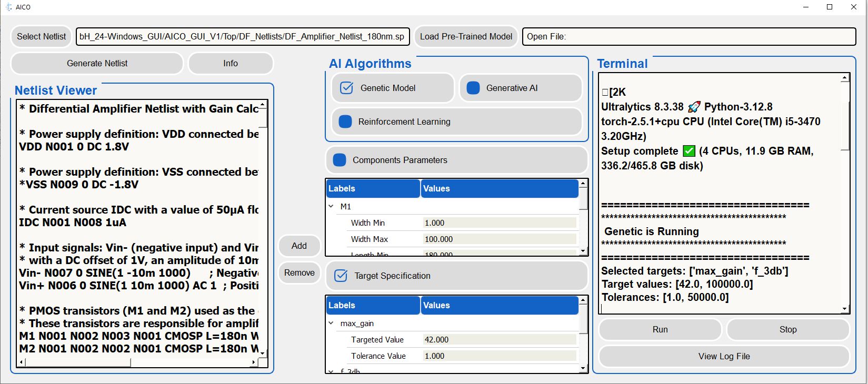Uncheck the Genetic Model checkbox
The height and width of the screenshot is (384, 868).
[346, 88]
